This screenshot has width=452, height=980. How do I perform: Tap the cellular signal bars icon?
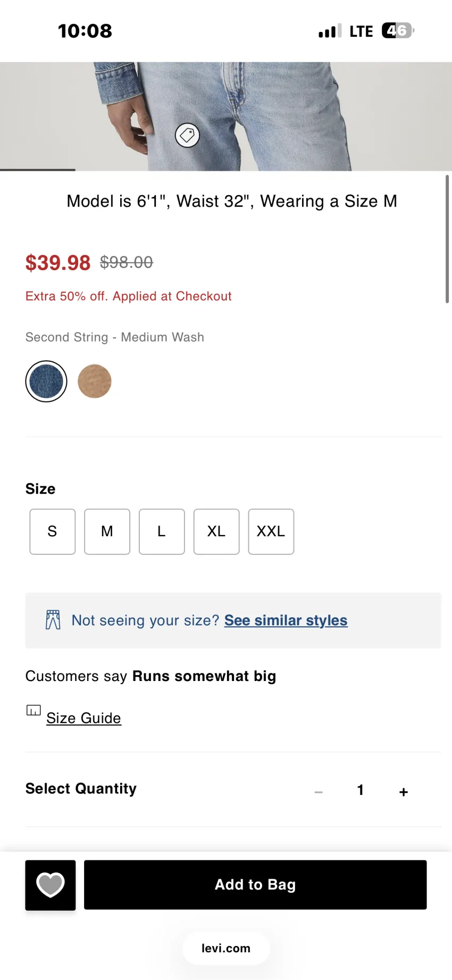(x=330, y=31)
